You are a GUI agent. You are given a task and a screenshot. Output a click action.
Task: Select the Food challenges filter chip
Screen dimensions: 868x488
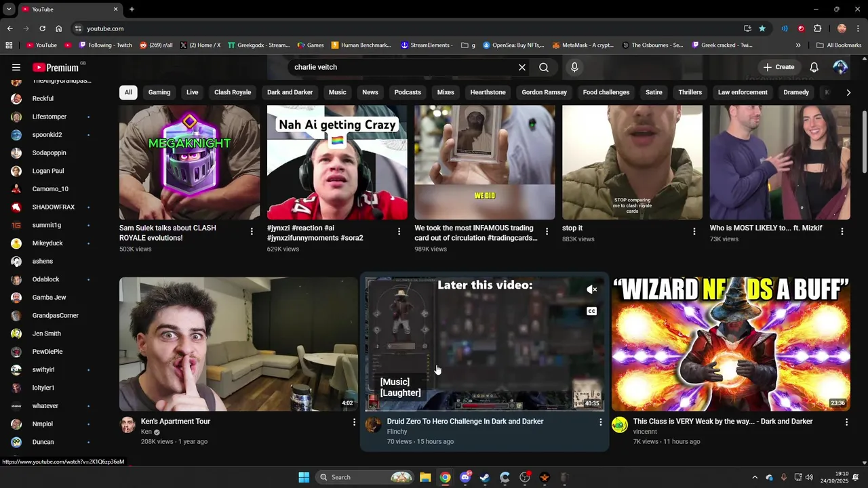point(606,92)
